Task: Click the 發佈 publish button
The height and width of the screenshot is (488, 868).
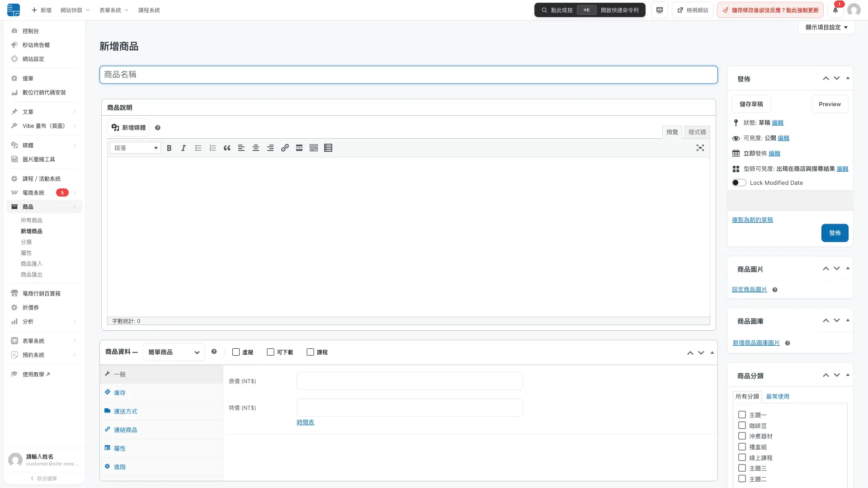Action: coord(835,233)
